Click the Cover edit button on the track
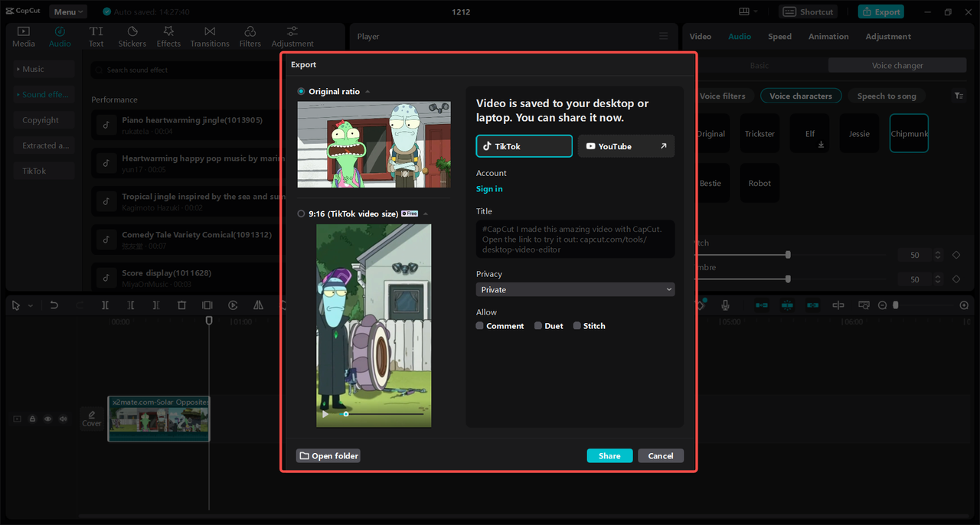This screenshot has width=980, height=525. [x=92, y=418]
